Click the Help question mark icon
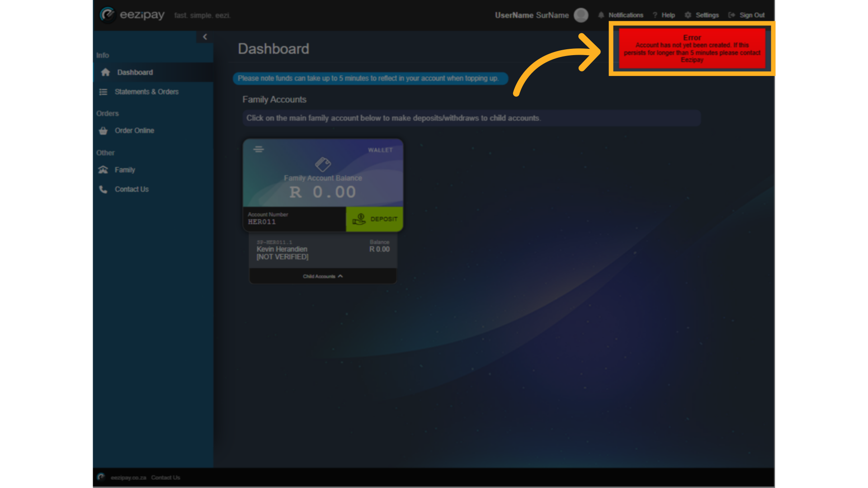This screenshot has height=488, width=868. [655, 15]
